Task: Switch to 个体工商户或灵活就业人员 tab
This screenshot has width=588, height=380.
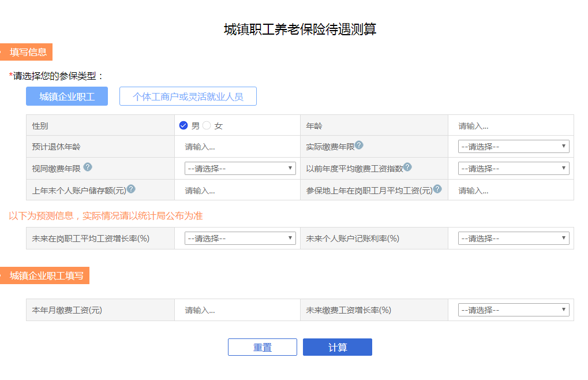Action: (188, 96)
